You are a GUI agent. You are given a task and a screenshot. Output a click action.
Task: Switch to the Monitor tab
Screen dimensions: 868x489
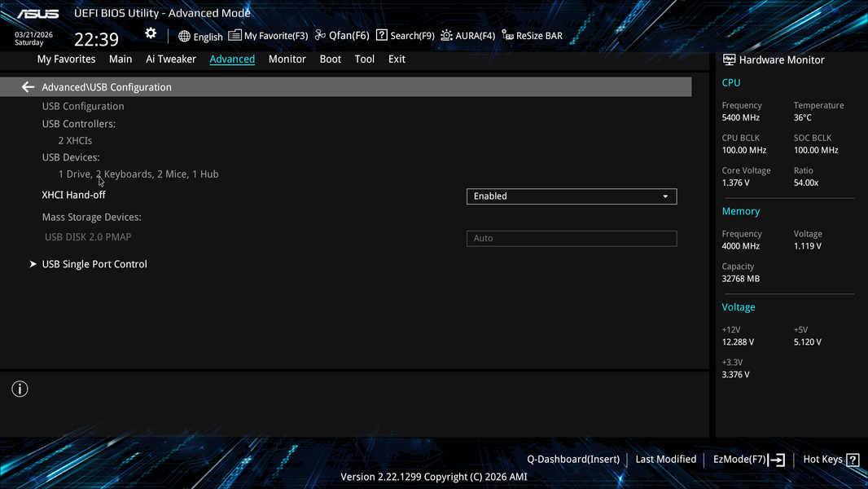[287, 59]
